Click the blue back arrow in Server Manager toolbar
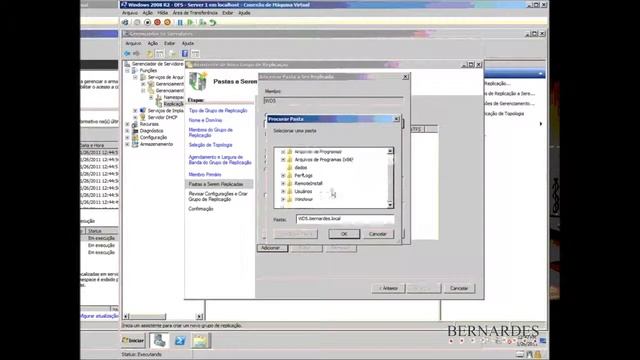The width and height of the screenshot is (640, 360). [127, 53]
